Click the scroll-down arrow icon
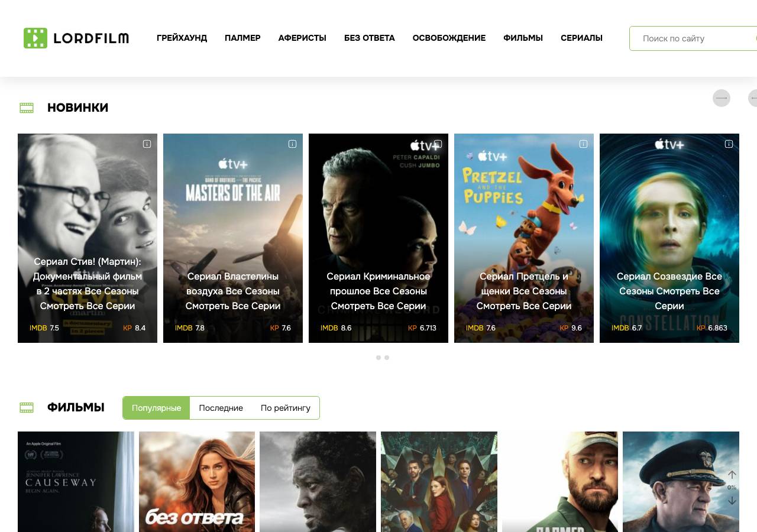 tap(732, 501)
